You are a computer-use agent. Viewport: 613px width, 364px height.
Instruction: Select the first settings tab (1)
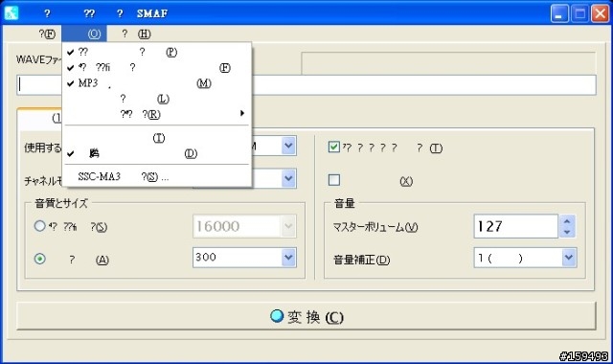39,119
